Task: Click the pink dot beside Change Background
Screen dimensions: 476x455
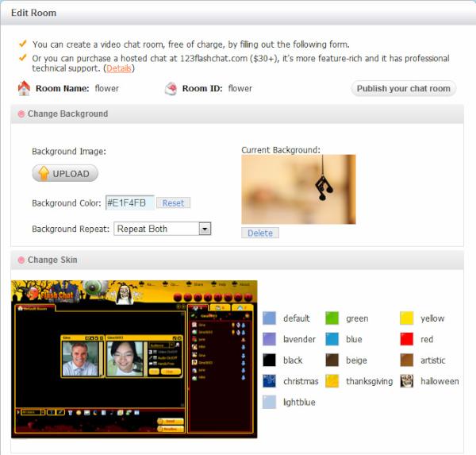Action: click(x=21, y=114)
